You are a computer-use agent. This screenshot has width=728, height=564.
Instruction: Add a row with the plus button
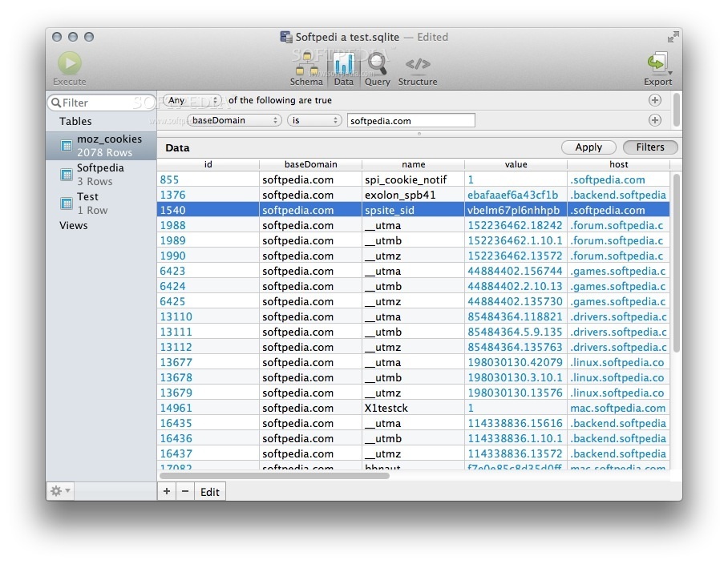166,491
